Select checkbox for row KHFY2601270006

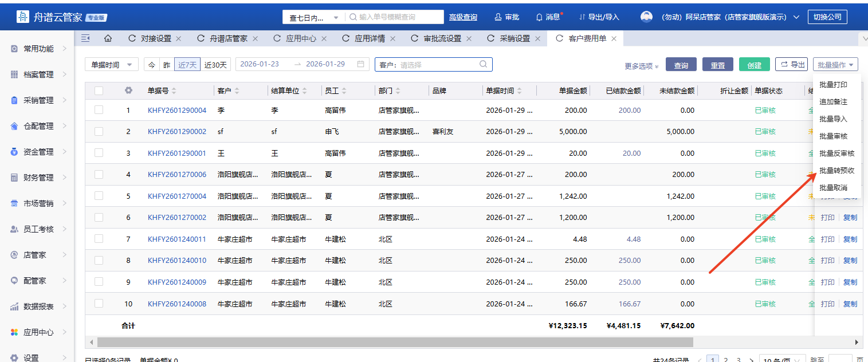point(99,174)
